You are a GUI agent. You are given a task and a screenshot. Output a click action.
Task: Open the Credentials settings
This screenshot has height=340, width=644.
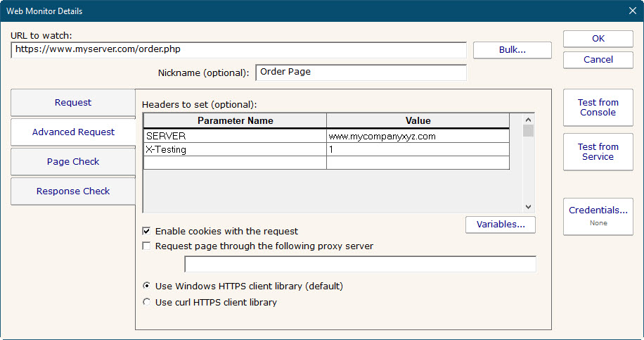pos(598,215)
